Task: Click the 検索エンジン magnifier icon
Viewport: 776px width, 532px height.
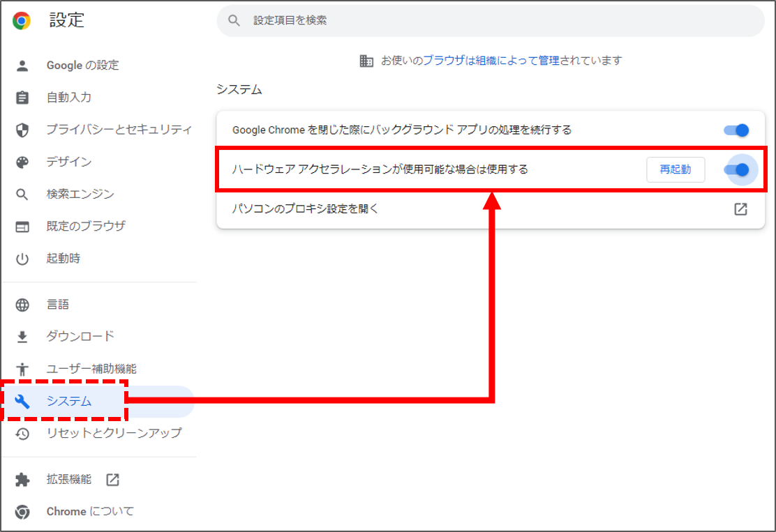Action: click(x=23, y=194)
